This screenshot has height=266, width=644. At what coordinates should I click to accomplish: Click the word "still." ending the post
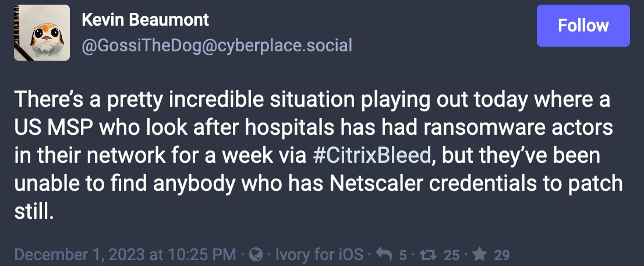(x=33, y=212)
